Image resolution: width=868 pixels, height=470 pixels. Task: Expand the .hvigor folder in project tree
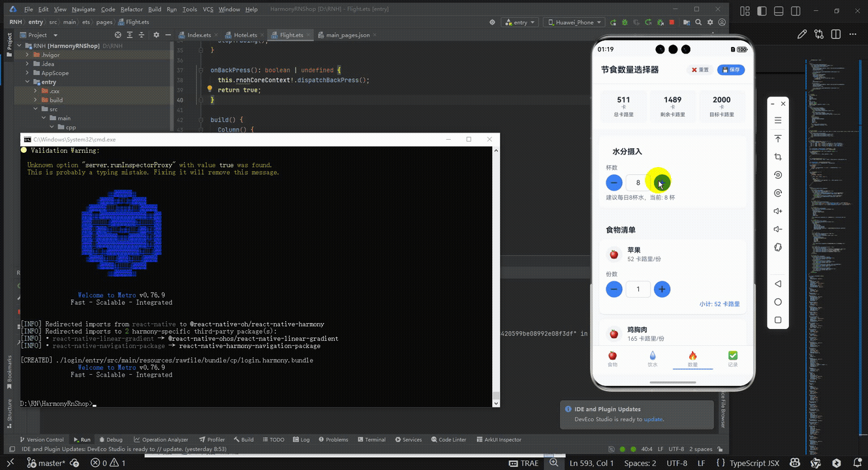point(27,55)
